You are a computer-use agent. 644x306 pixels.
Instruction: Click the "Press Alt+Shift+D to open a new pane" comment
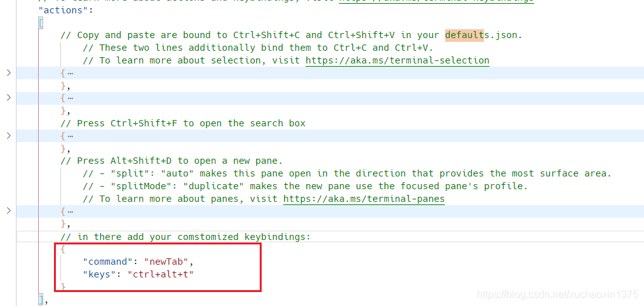pos(171,161)
